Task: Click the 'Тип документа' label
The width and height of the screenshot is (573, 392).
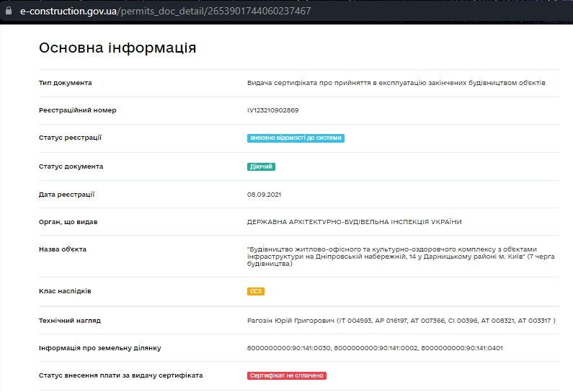Action: (66, 83)
